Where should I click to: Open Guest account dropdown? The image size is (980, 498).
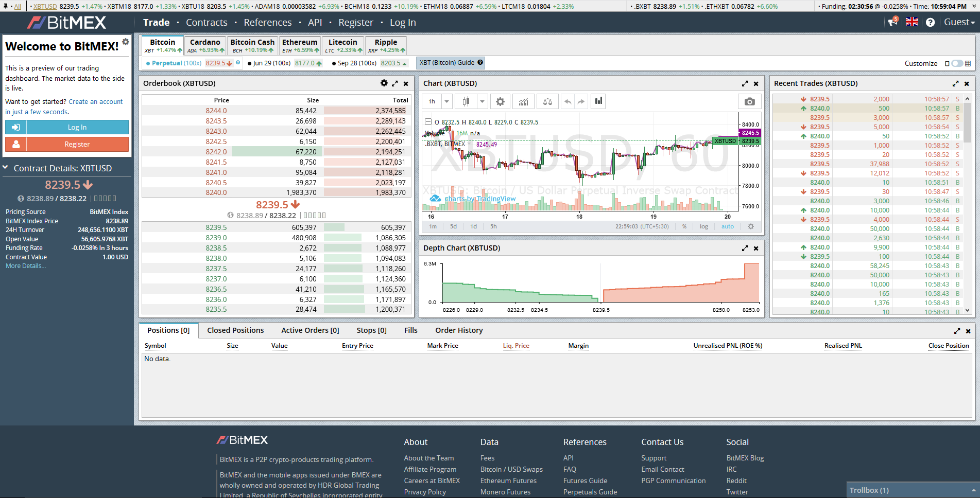[x=959, y=22]
